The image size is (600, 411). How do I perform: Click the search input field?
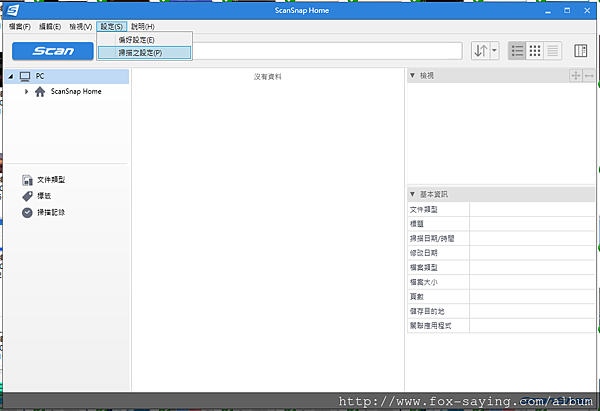coord(327,51)
